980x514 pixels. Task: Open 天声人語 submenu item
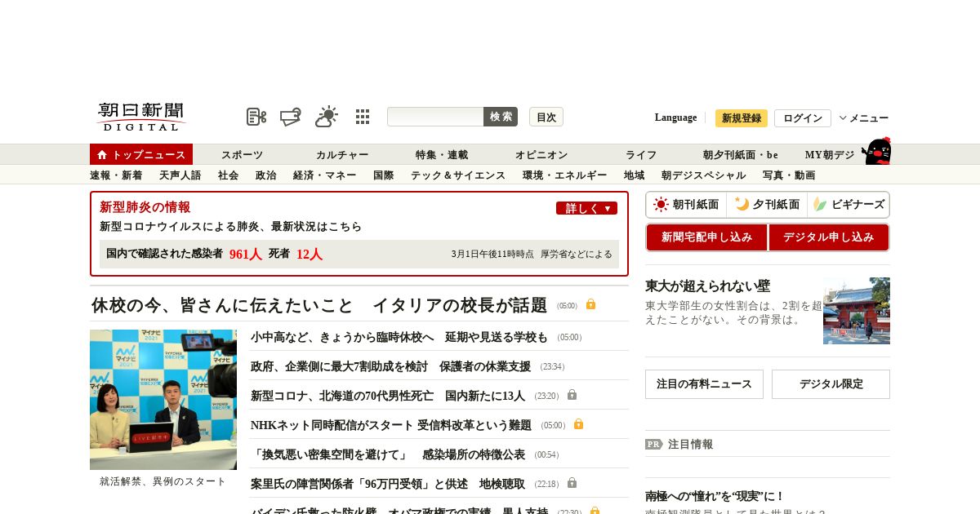click(x=180, y=175)
